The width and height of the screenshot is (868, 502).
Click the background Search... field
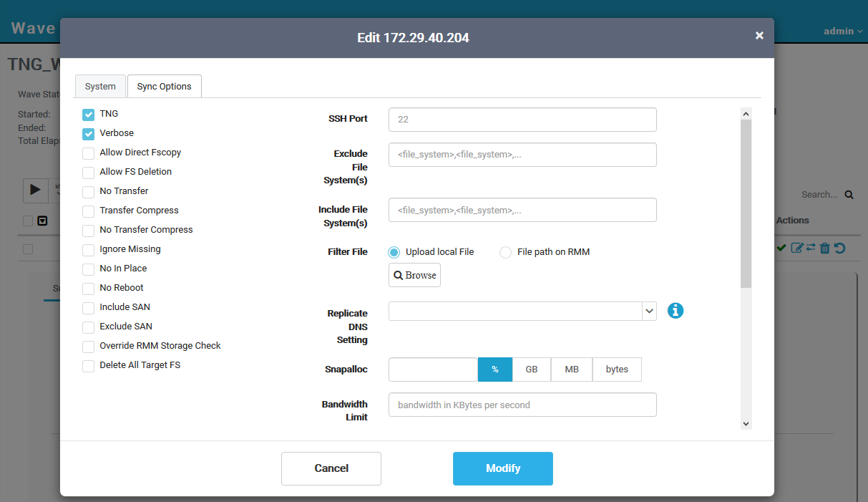tap(819, 194)
